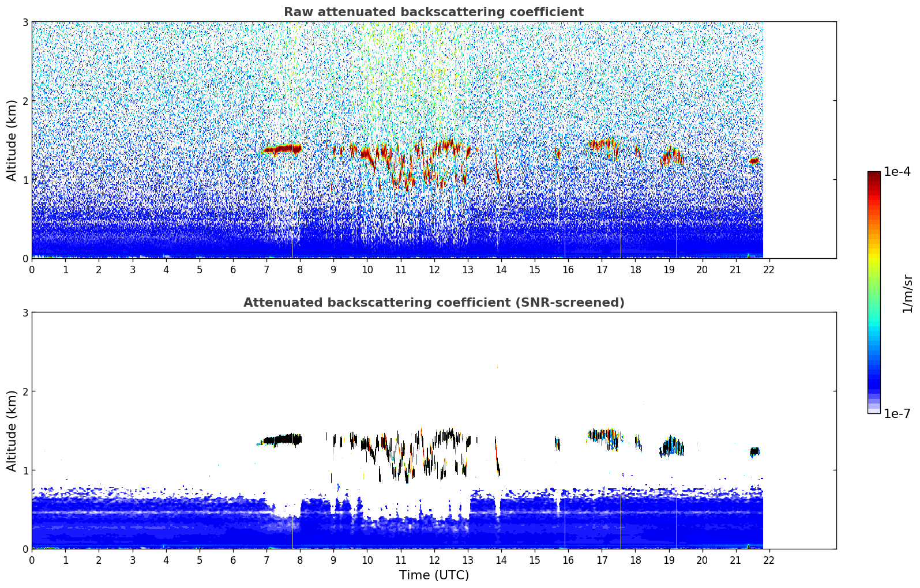Click altitude tick "2" on the Raw plot
The height and width of the screenshot is (588, 920).
[25, 101]
